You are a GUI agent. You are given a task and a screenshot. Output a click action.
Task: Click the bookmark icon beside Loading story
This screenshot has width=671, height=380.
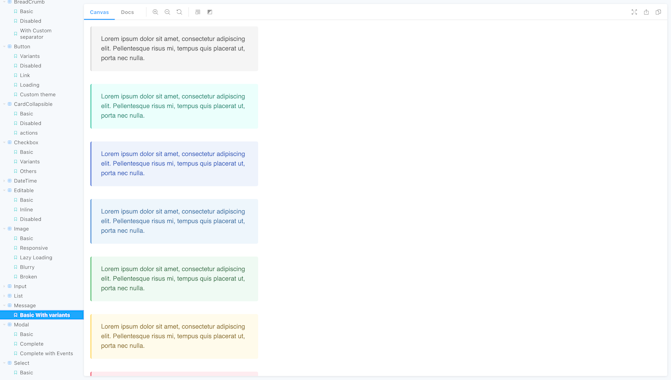15,85
